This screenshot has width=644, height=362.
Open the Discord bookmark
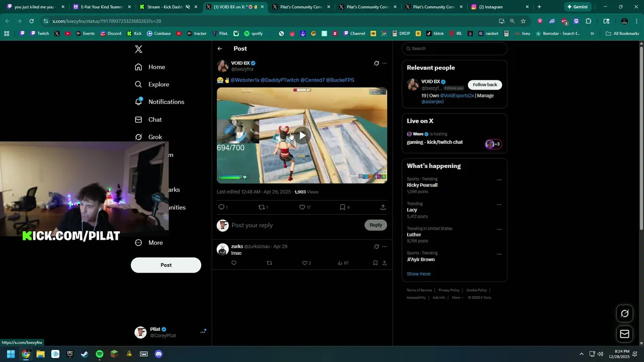coord(110,34)
